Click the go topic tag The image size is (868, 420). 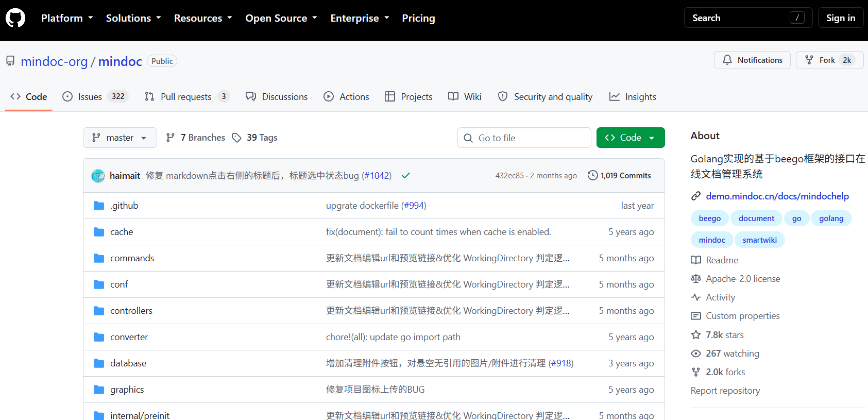[796, 219]
